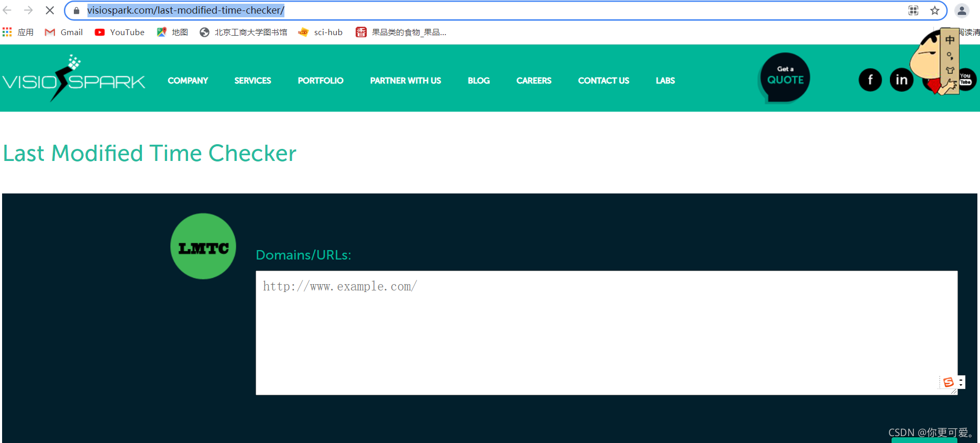
Task: Click the Sogou input icon in text area
Action: pyautogui.click(x=948, y=382)
